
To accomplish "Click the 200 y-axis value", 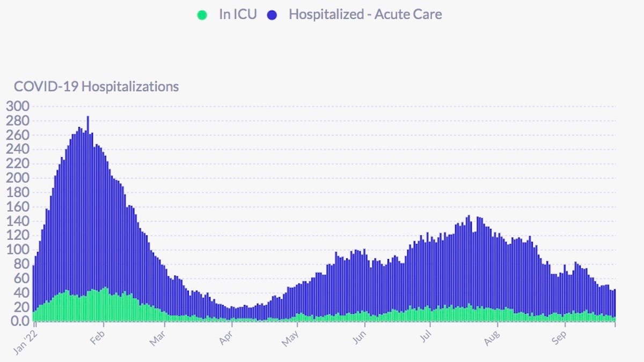I will [x=18, y=178].
